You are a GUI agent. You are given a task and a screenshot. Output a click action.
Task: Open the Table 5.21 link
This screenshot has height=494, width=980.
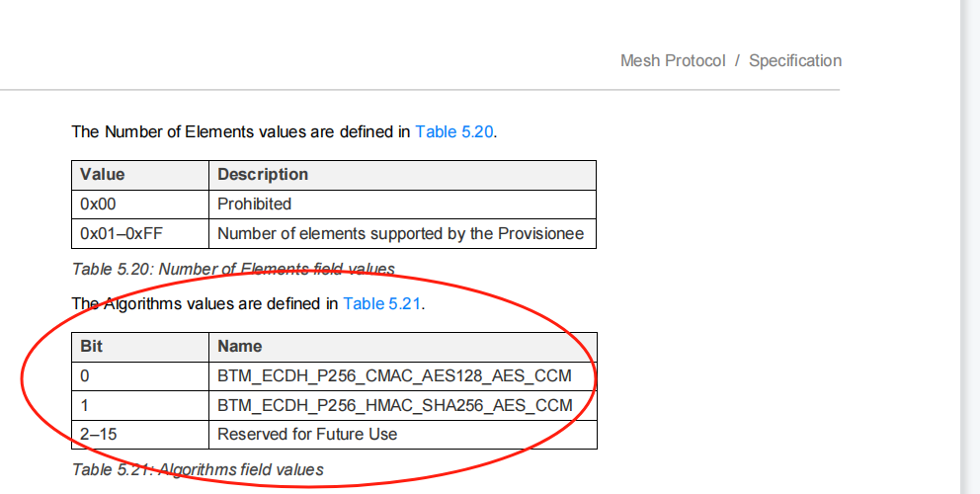coord(382,304)
